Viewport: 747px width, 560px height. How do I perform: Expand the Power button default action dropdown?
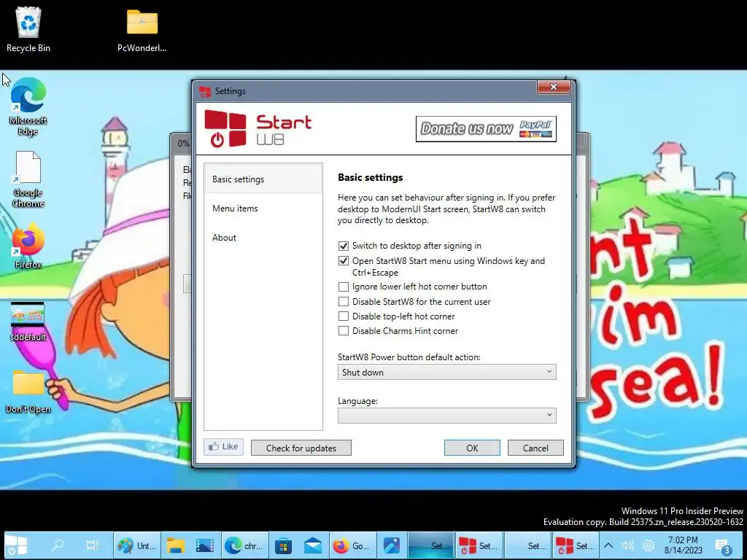coord(447,372)
